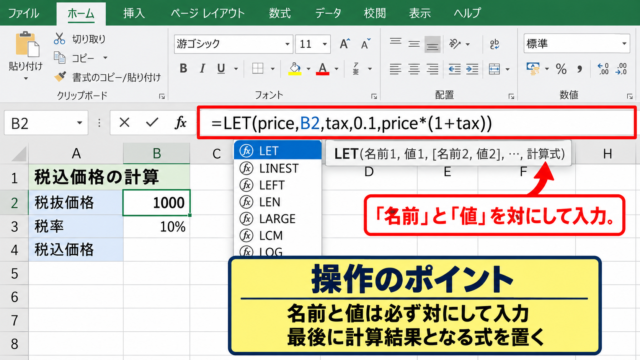This screenshot has width=640, height=360.
Task: Click the Borders grid icon
Action: [x=258, y=69]
